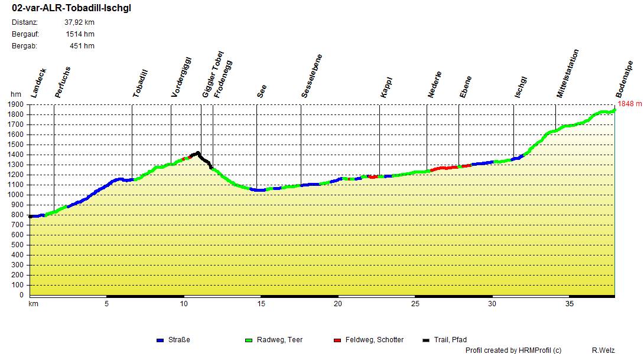Click the black Trail, Pfad legend swatch
The width and height of the screenshot is (644, 354).
point(427,340)
